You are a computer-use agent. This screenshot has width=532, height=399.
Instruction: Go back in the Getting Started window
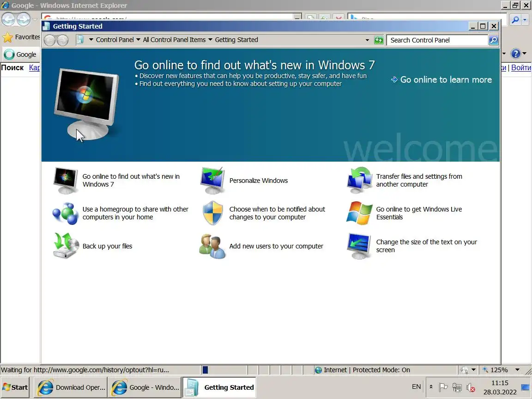coord(49,40)
